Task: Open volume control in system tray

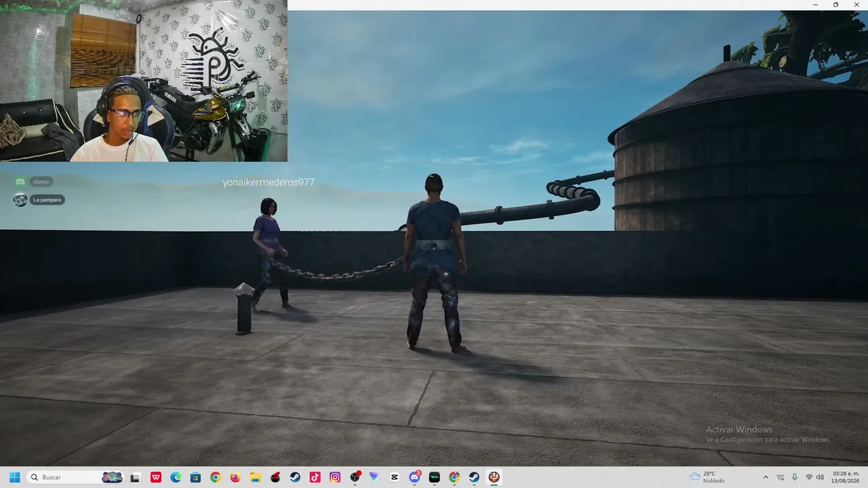Action: coord(820,477)
